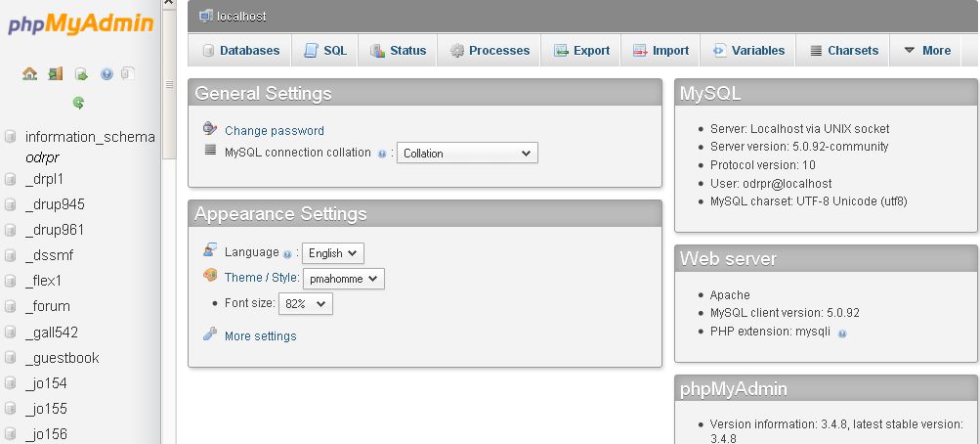Image resolution: width=980 pixels, height=444 pixels.
Task: Click database icon beside information_schema
Action: [10, 136]
